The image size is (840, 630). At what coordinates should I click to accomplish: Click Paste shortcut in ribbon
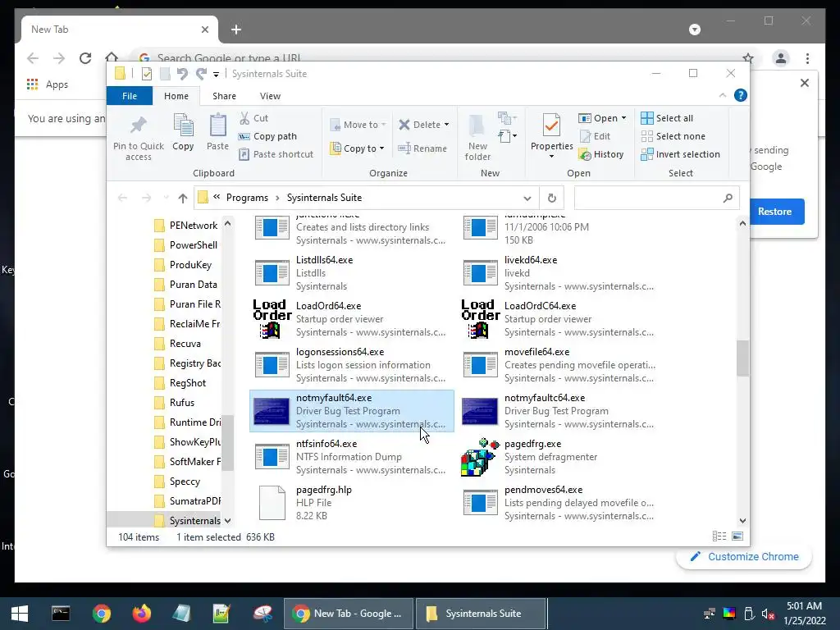276,154
